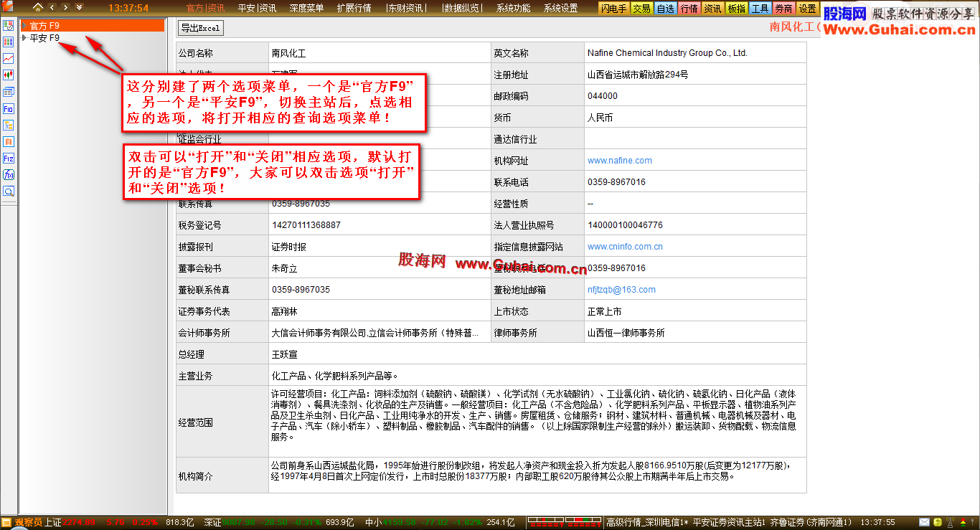Open the www.nafine.com website link
The width and height of the screenshot is (980, 530).
coord(620,161)
